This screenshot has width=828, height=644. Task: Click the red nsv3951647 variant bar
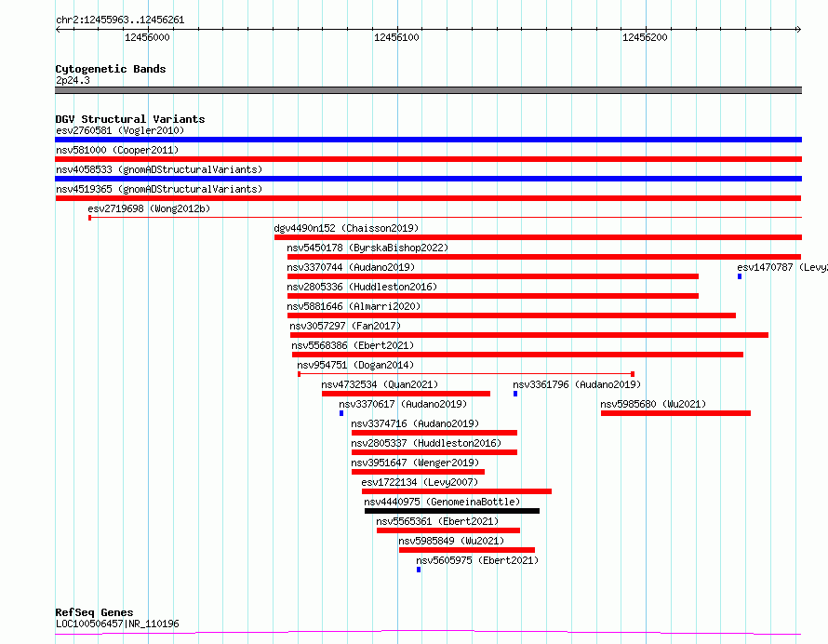pyautogui.click(x=418, y=472)
